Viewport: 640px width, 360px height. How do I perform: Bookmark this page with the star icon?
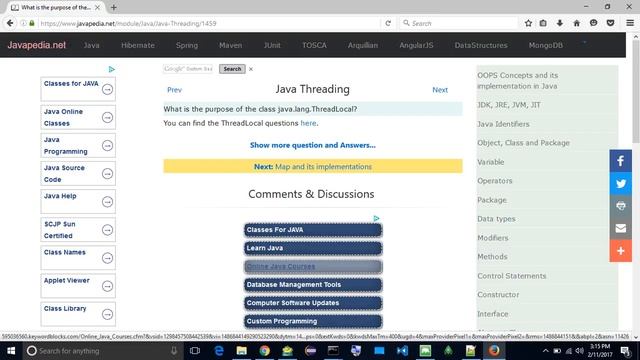[x=528, y=23]
